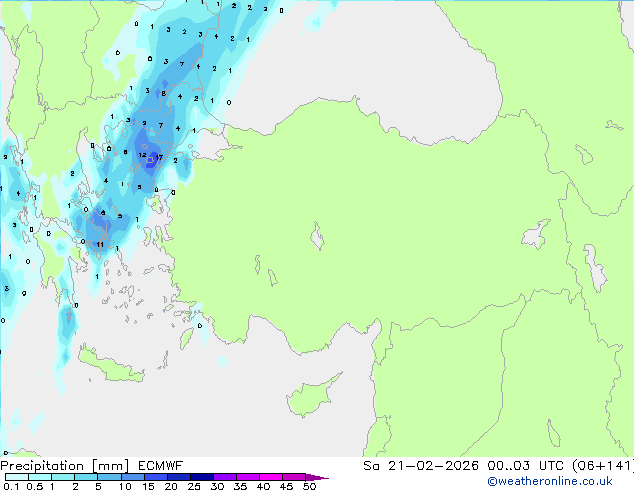Click the legend label '0.5'
The height and width of the screenshot is (490, 634).
click(35, 486)
